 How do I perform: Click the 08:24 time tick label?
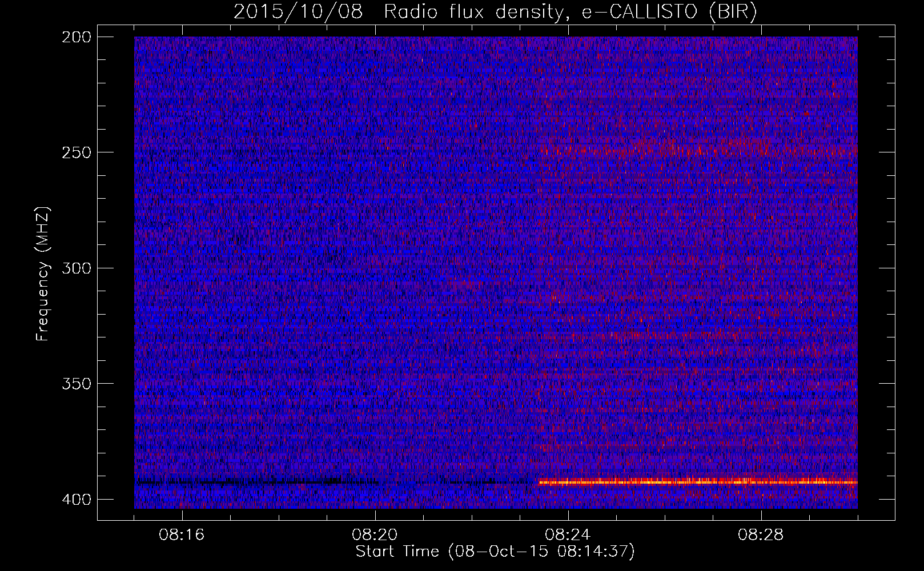[568, 535]
